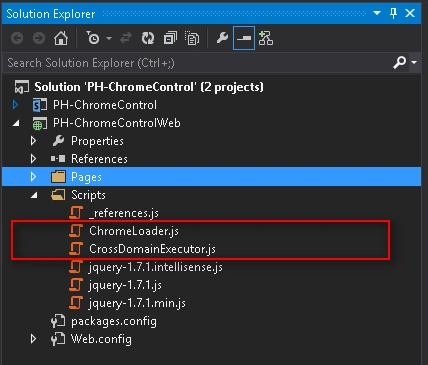Click the Search Solution Explorer field
428x365 pixels.
(x=197, y=63)
